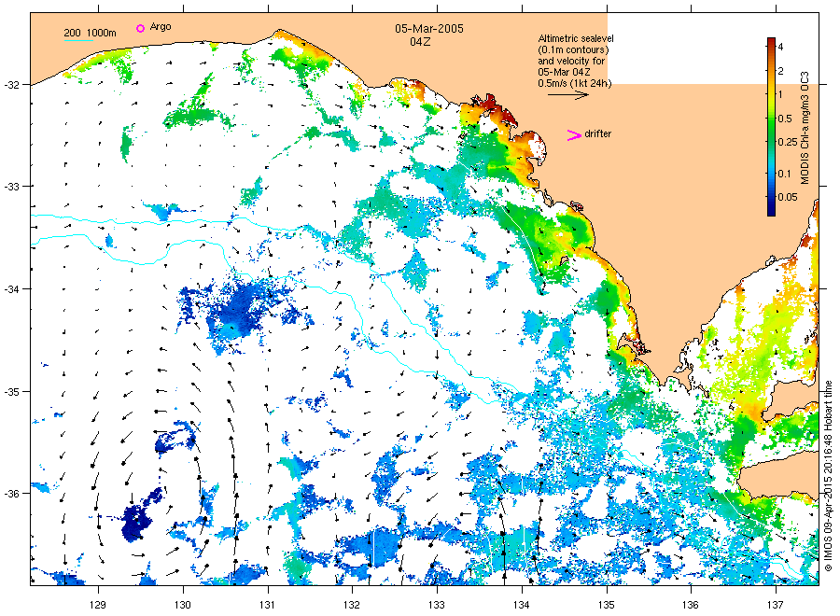The width and height of the screenshot is (840, 616).
Task: Click the dark blue low-chlorophyll patch near 129.5, -36.3
Action: (x=138, y=519)
